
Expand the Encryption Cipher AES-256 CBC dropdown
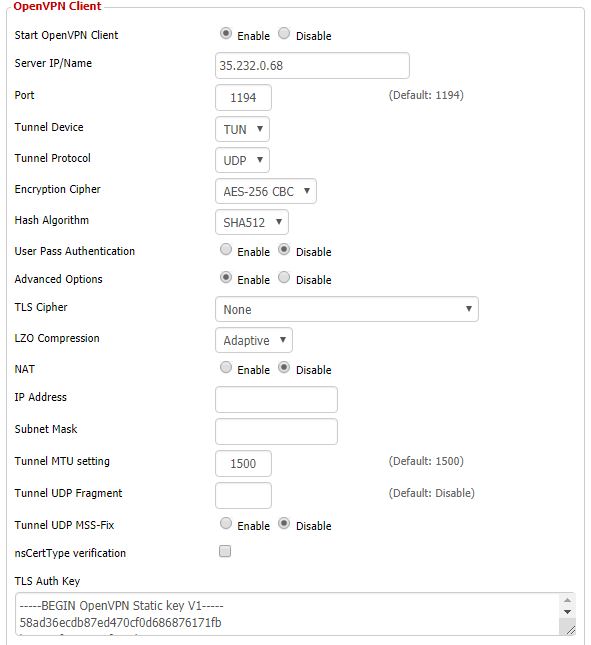[x=266, y=191]
